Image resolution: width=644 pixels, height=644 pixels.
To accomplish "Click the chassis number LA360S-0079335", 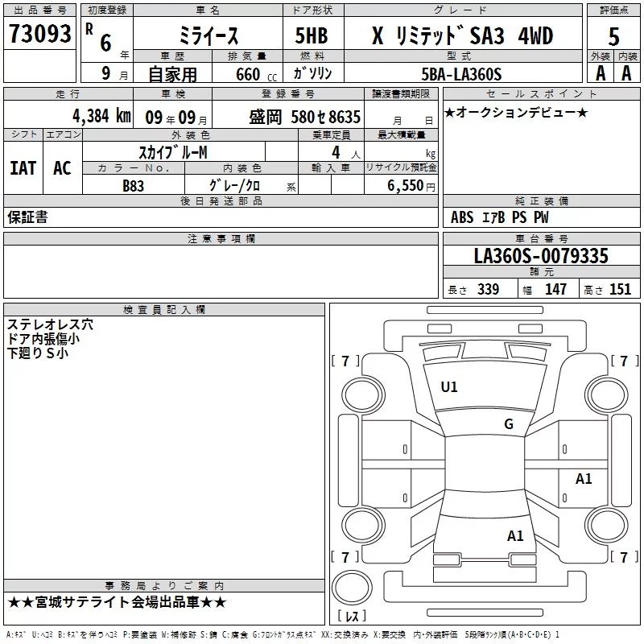I will 540,256.
